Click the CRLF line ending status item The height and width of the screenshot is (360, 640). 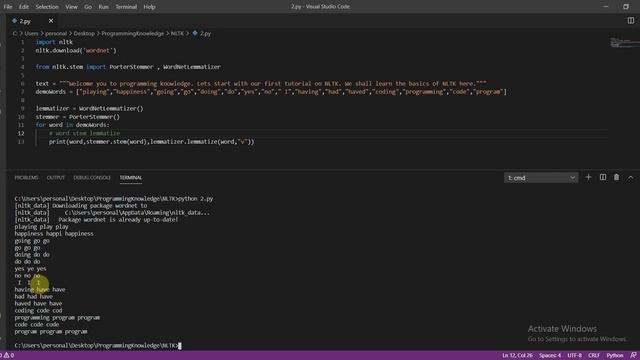tap(594, 356)
